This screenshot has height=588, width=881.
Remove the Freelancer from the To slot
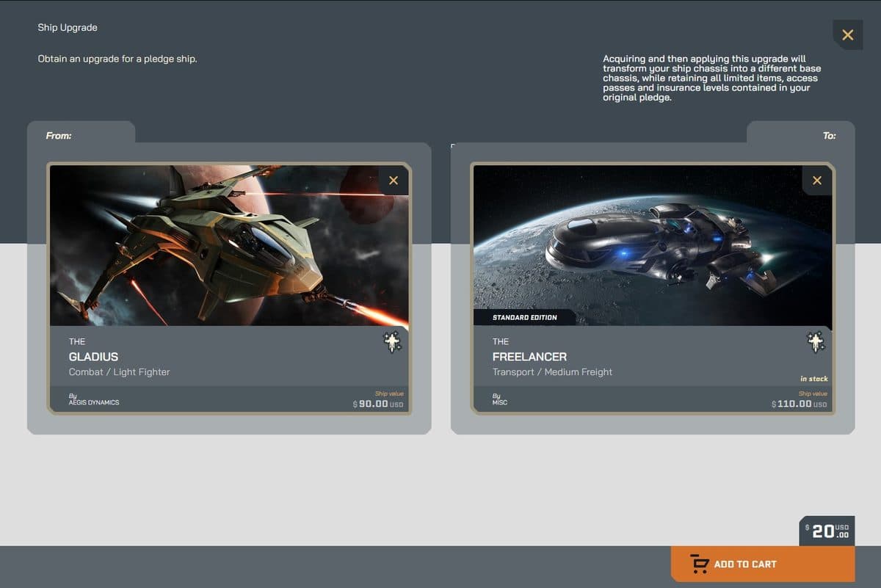pyautogui.click(x=817, y=180)
